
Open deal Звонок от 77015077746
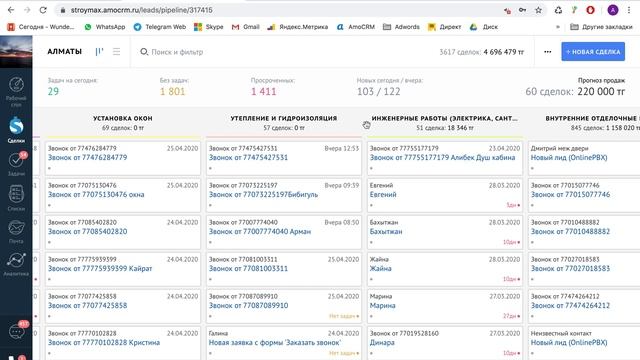[x=570, y=195]
